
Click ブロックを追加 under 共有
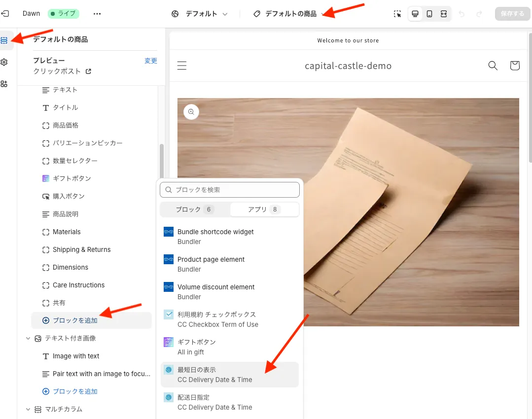click(75, 320)
